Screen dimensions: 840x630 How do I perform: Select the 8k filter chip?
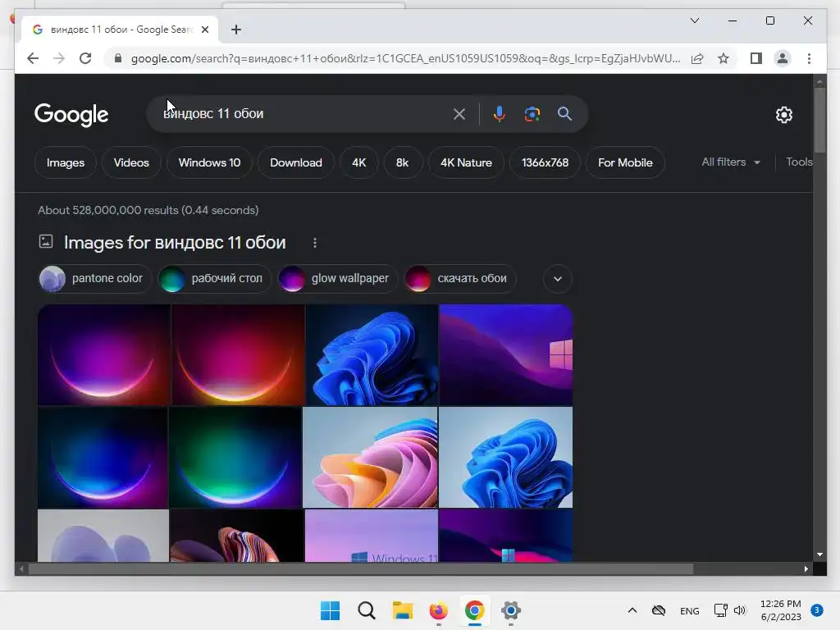(x=402, y=162)
